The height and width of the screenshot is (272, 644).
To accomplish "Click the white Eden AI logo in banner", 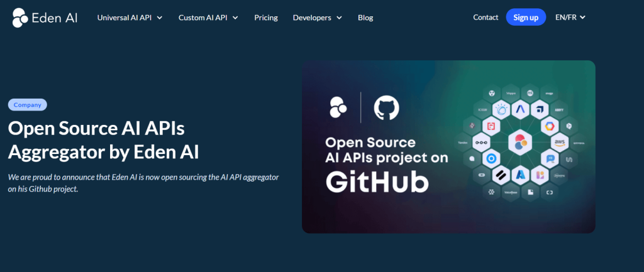I will coord(338,107).
